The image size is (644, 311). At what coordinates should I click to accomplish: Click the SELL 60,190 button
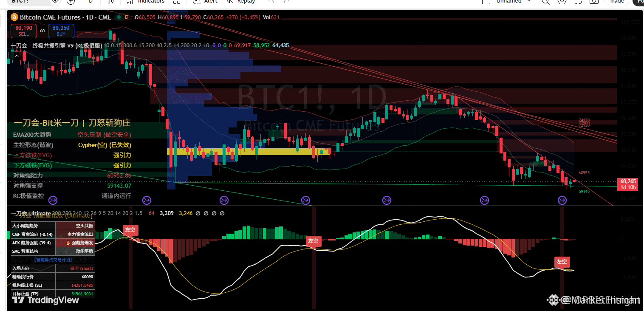point(24,31)
